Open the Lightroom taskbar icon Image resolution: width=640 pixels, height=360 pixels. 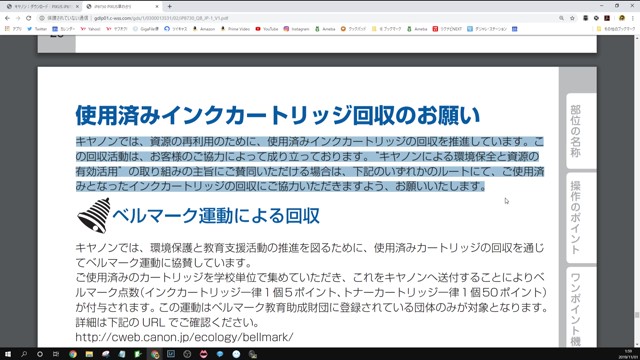(x=171, y=354)
